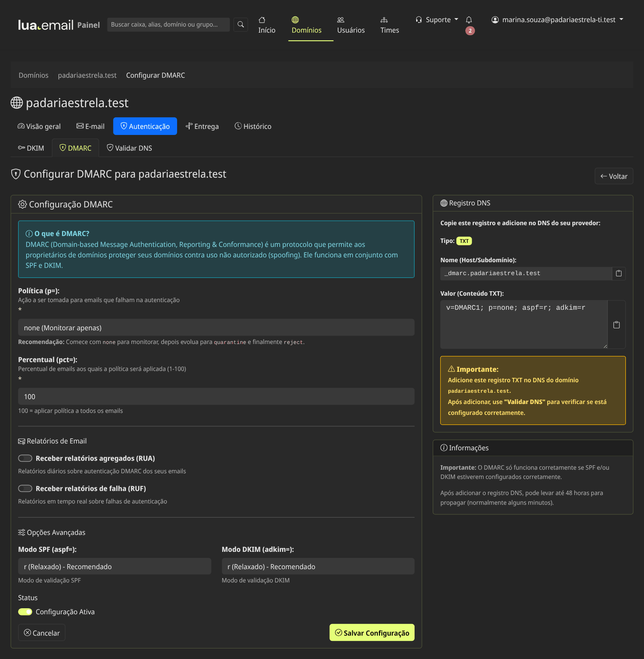Copy the _dmarc host name
644x659 pixels.
tap(619, 274)
